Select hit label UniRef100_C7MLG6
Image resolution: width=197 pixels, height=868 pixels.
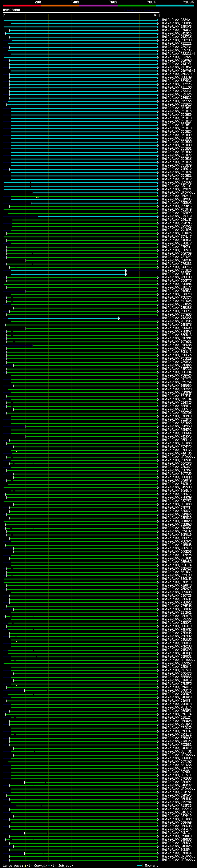coord(177,450)
